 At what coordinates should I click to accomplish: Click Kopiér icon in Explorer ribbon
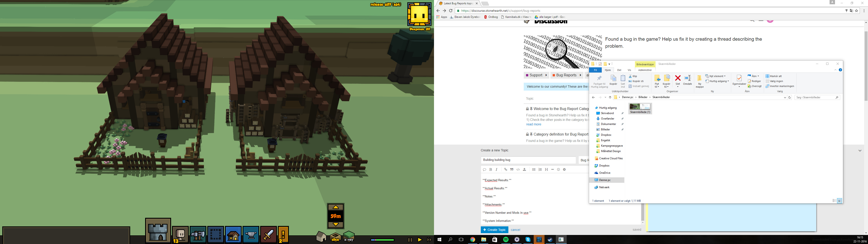tap(613, 80)
